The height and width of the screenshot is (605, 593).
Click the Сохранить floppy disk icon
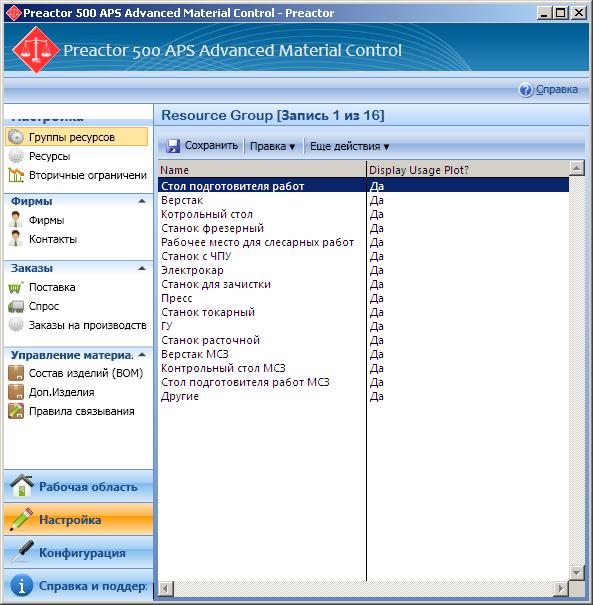click(x=173, y=146)
